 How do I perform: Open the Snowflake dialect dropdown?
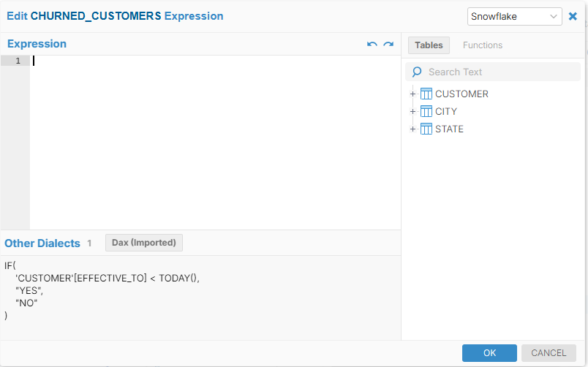click(x=514, y=16)
